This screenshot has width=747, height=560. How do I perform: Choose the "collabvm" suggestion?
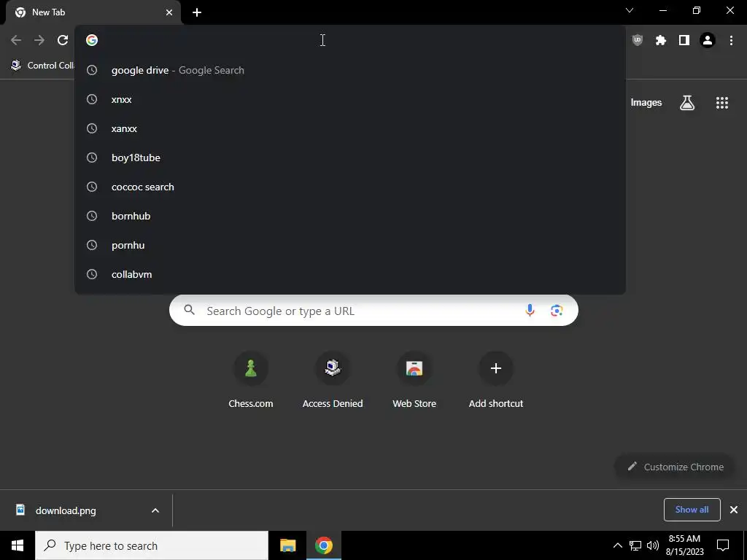350,274
